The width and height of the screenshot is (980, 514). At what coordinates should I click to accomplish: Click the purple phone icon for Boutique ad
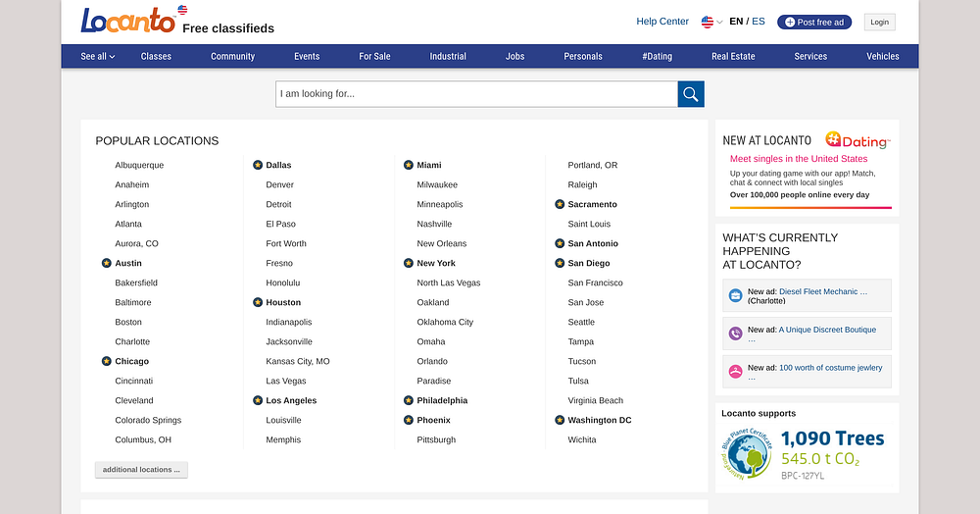point(736,334)
